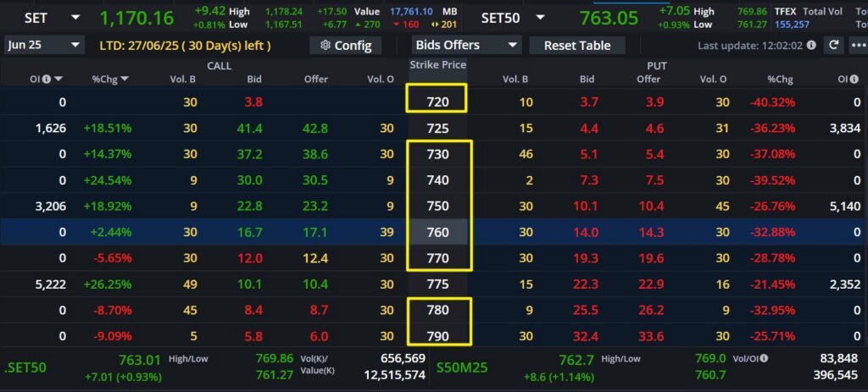
Task: Click the S50M25 symbol in bottom bar
Action: pos(462,368)
